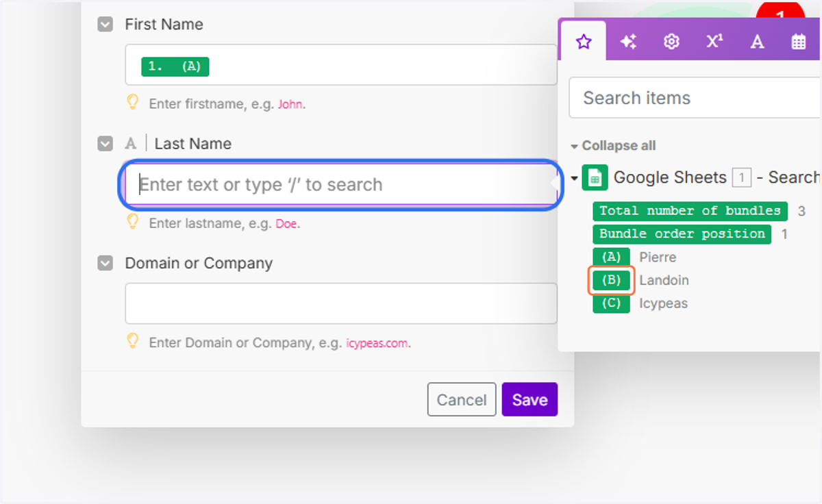
Task: Open the general functions gear tab
Action: pos(671,42)
